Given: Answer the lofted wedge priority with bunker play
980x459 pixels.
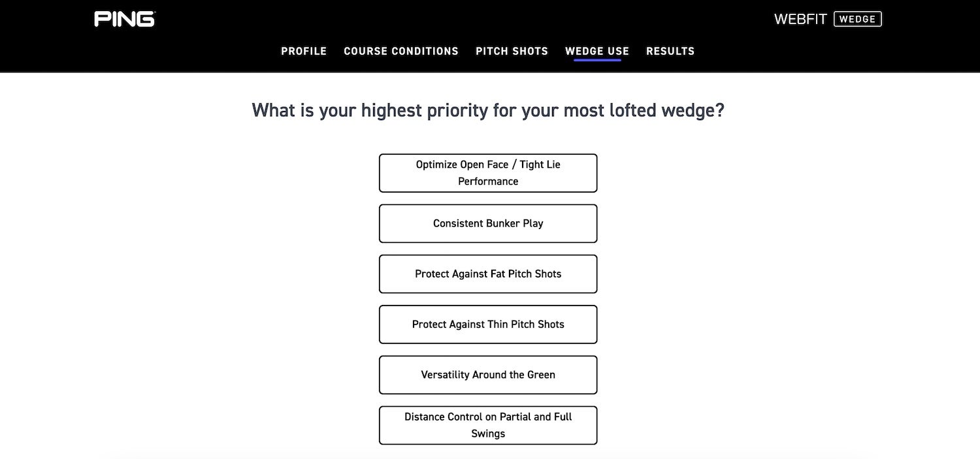Looking at the screenshot, I should [x=488, y=223].
